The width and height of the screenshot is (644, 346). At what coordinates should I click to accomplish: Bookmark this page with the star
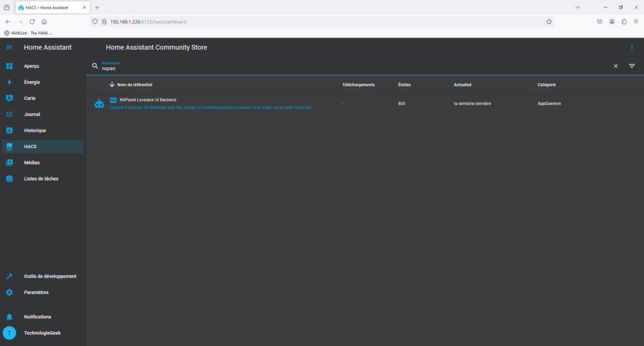[x=548, y=22]
